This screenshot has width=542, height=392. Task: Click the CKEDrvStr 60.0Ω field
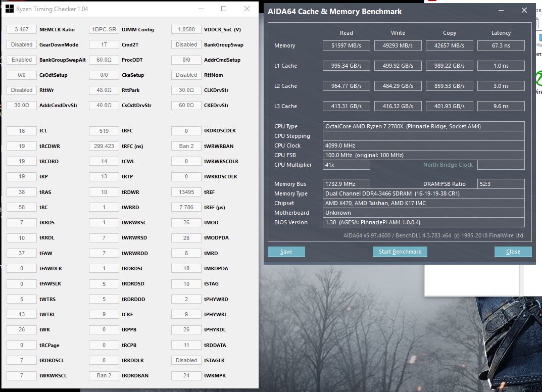(x=186, y=105)
